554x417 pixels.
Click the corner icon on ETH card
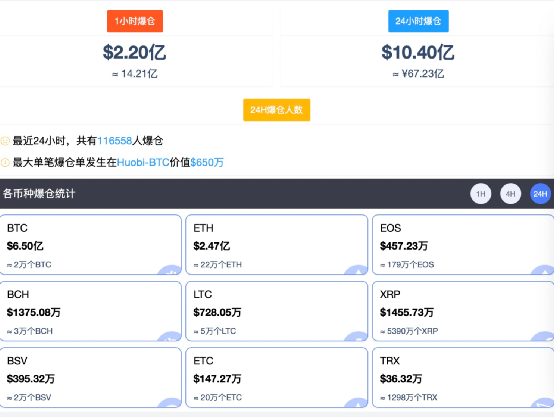(x=356, y=270)
